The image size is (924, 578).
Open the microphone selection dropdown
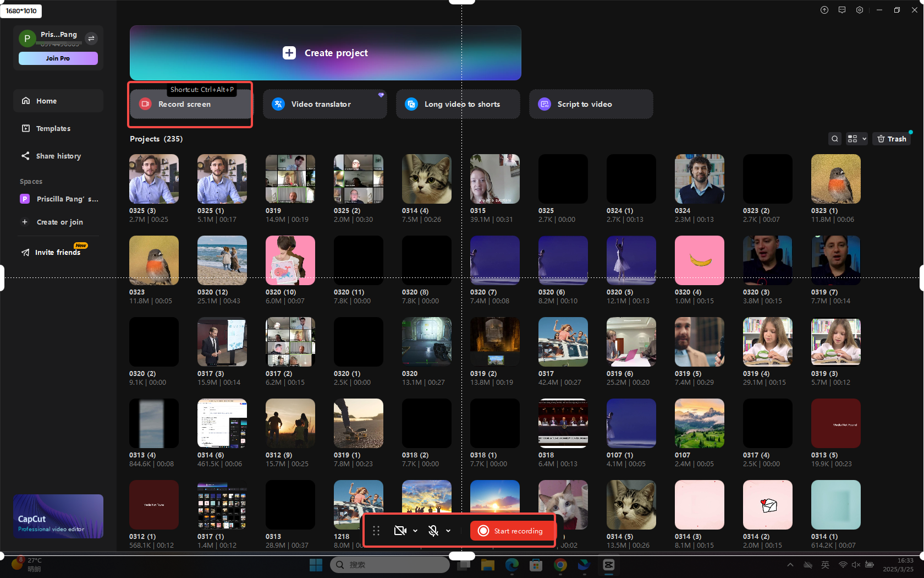tap(448, 531)
